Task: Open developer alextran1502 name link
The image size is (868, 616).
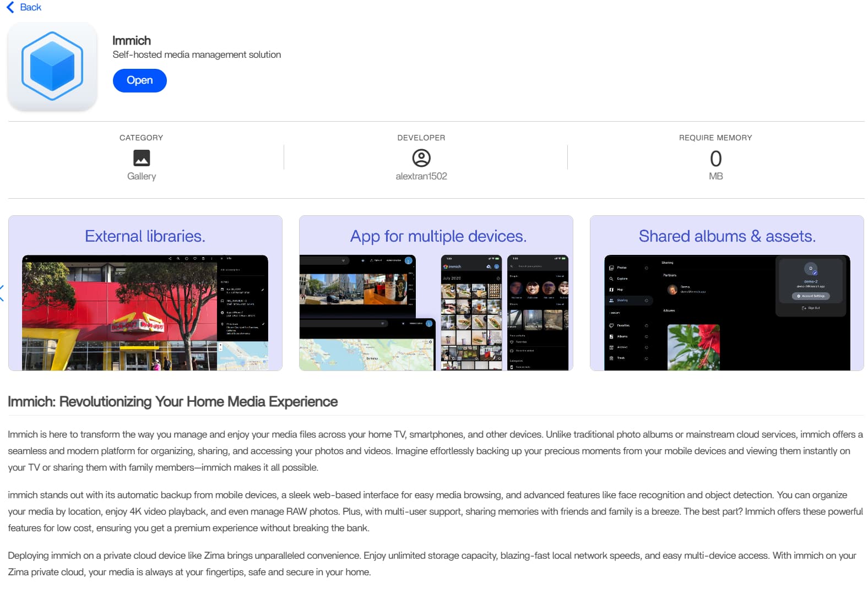Action: tap(421, 176)
